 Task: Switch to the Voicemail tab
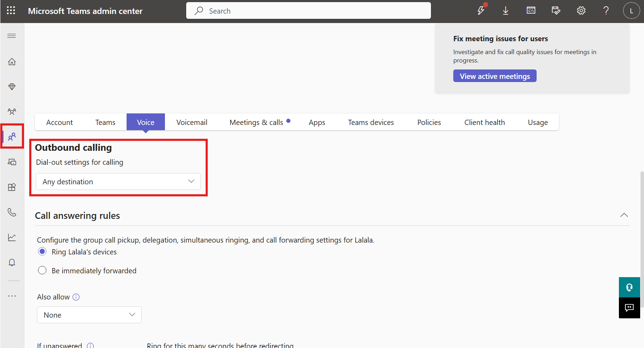[192, 122]
